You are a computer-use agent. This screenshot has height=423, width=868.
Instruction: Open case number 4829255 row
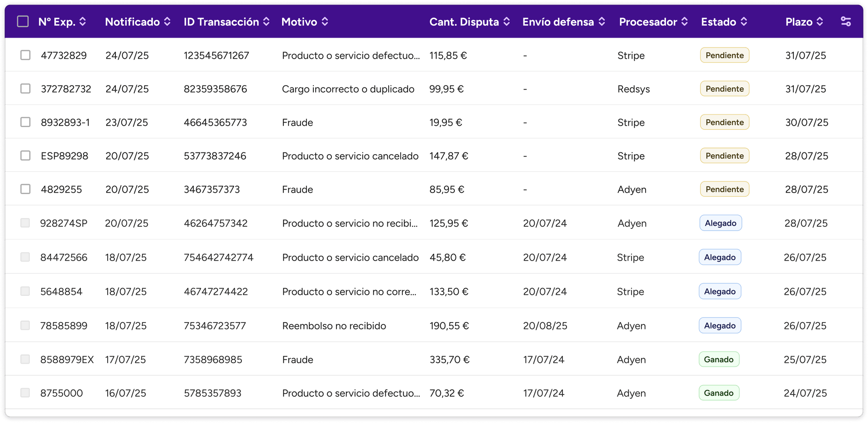pos(61,190)
